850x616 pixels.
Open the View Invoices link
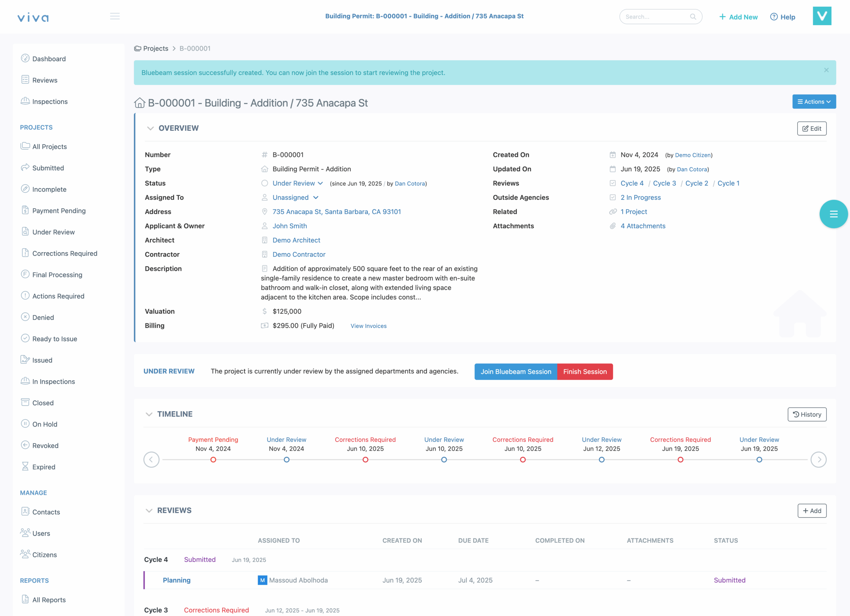[368, 326]
